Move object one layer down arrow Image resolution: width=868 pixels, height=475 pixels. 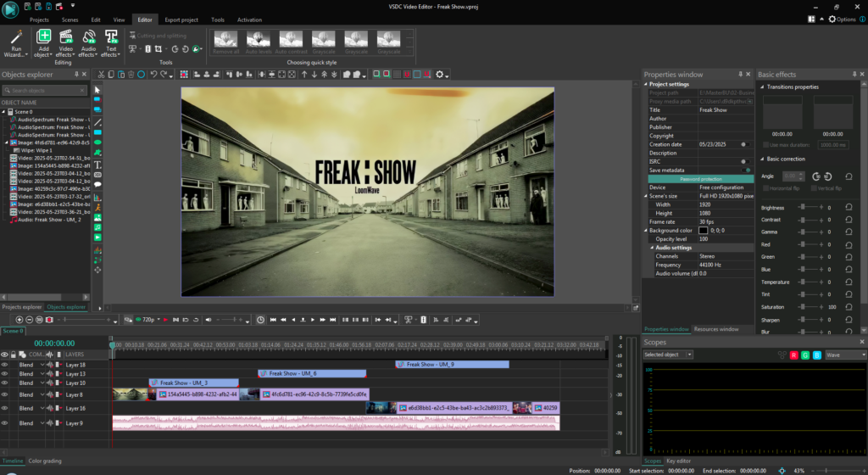click(x=314, y=74)
